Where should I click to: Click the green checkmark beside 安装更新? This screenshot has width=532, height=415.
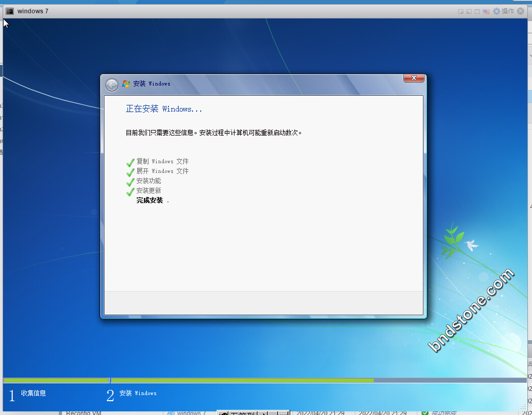point(130,192)
